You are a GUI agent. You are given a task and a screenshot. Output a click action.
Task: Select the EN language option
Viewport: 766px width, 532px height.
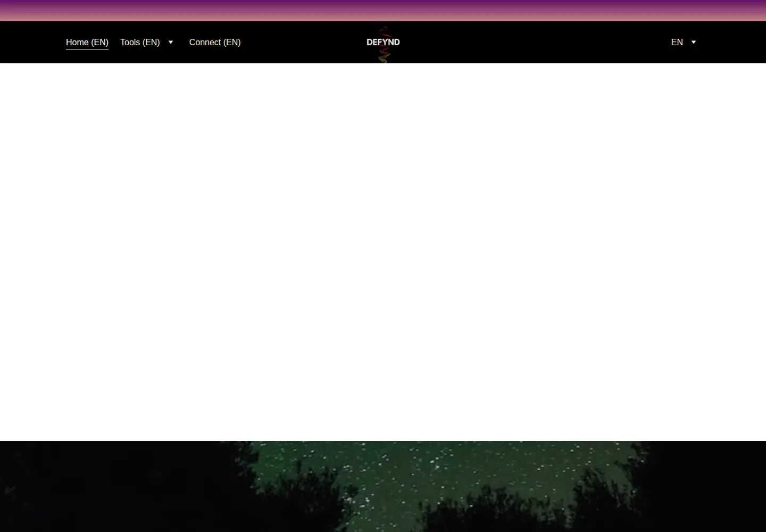(x=677, y=43)
